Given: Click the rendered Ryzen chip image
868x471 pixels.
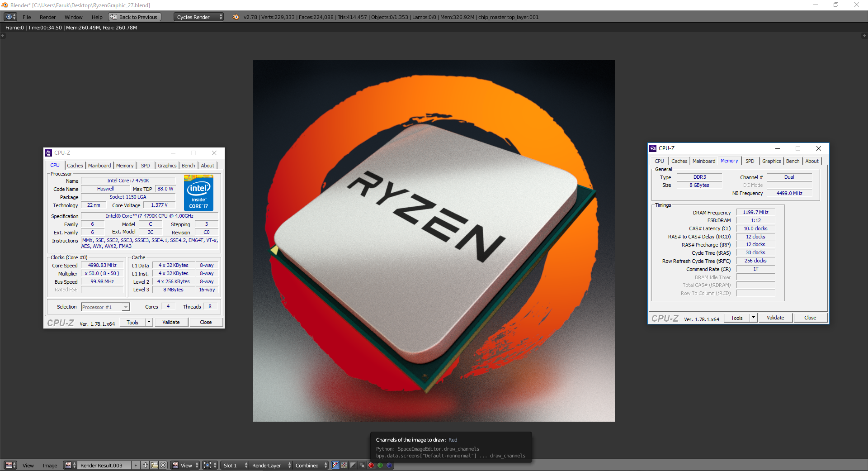Looking at the screenshot, I should 434,241.
